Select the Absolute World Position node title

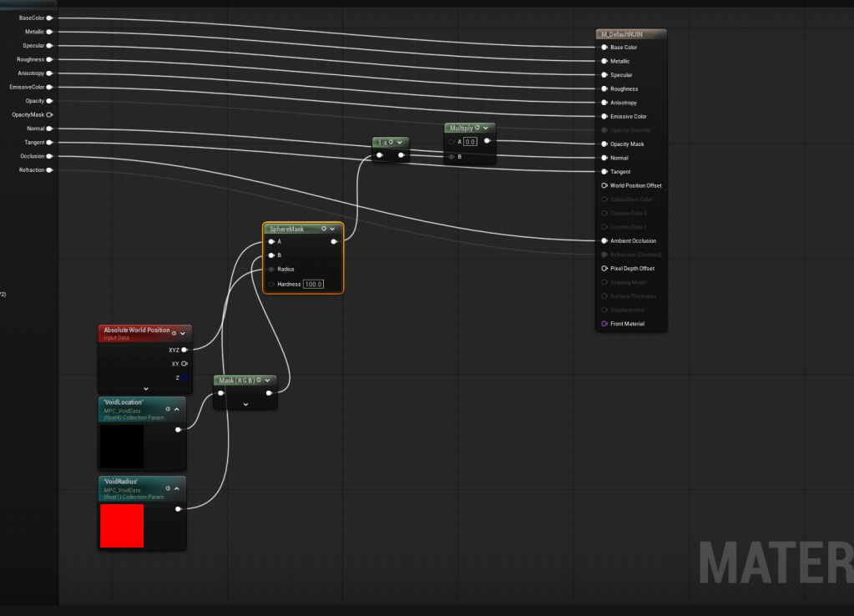pyautogui.click(x=136, y=331)
